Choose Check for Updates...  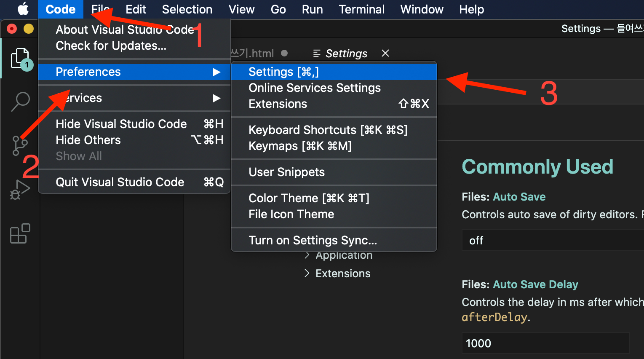point(134,46)
